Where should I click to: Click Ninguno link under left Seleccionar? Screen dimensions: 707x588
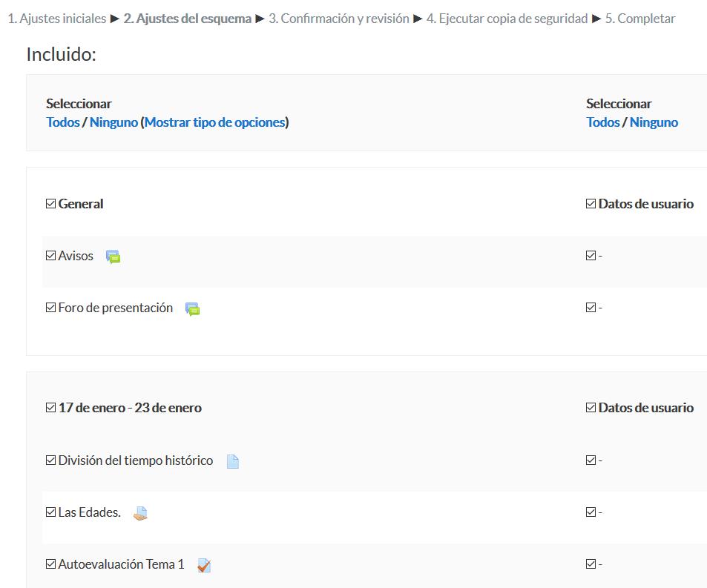coord(114,122)
